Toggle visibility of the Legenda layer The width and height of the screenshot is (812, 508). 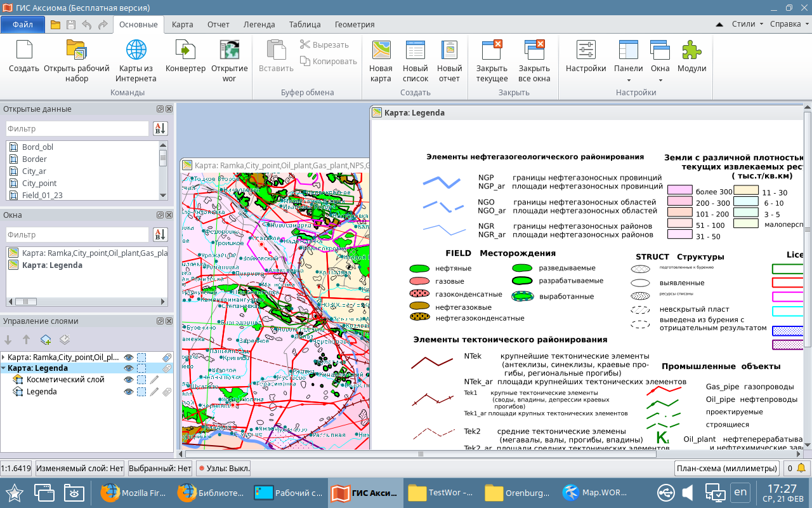click(129, 392)
